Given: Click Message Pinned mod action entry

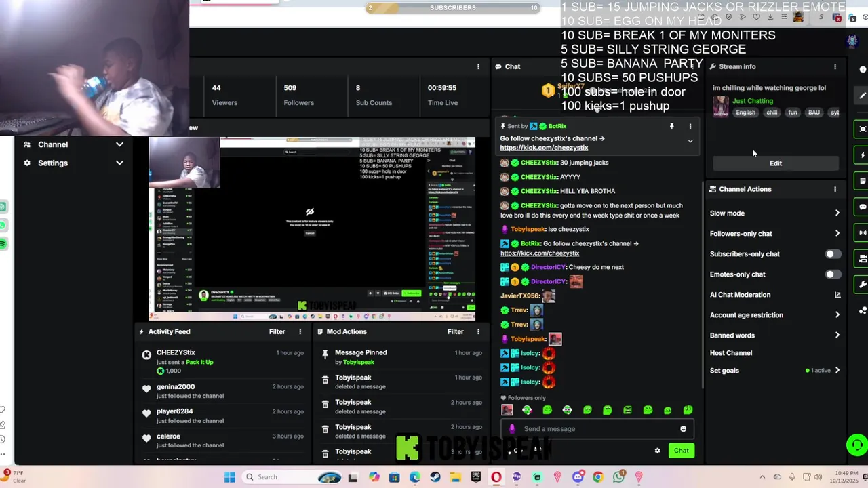Looking at the screenshot, I should point(361,352).
